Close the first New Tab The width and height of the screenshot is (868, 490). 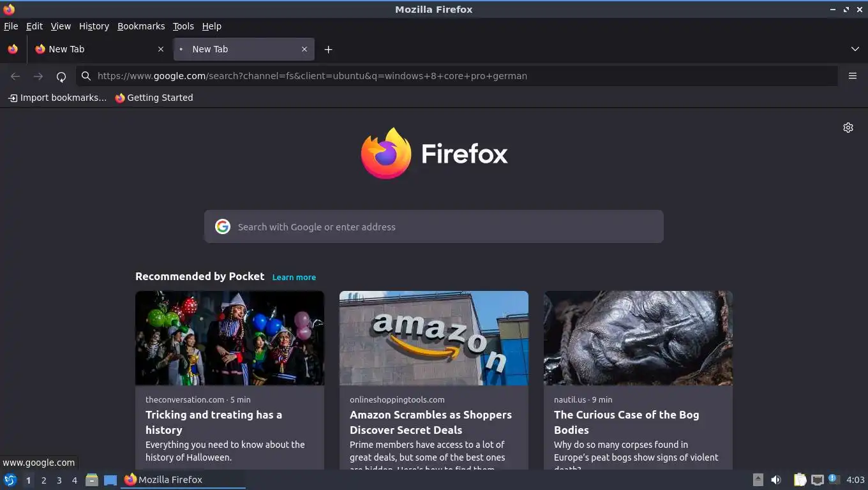161,49
